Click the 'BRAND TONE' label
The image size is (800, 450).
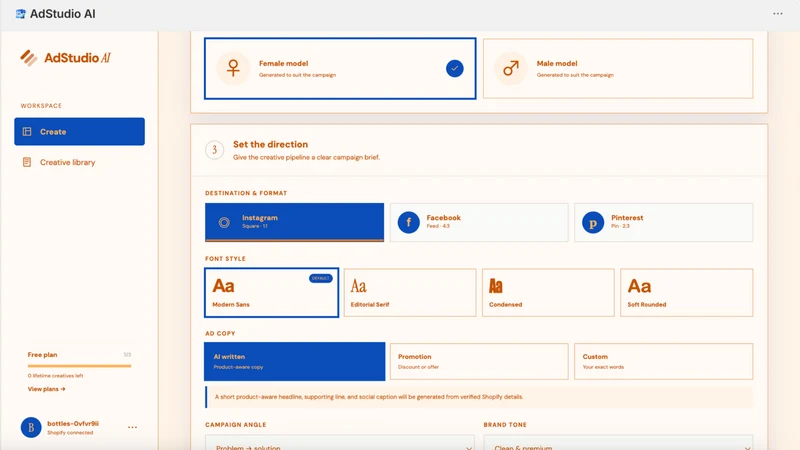pyautogui.click(x=505, y=424)
